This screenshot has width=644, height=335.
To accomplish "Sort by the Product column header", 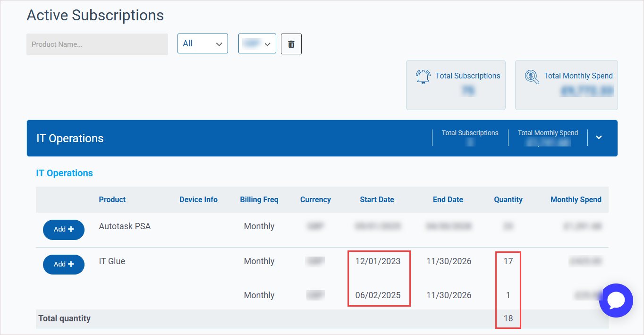I will [x=112, y=199].
